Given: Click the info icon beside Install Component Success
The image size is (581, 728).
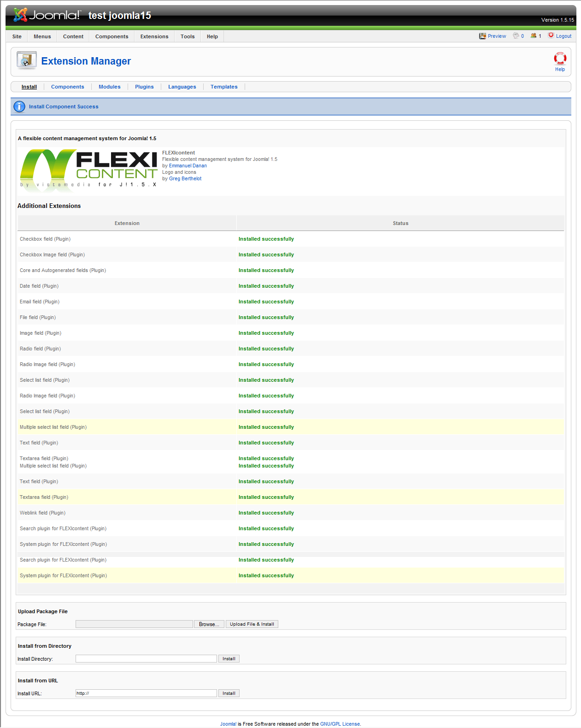Looking at the screenshot, I should [19, 107].
